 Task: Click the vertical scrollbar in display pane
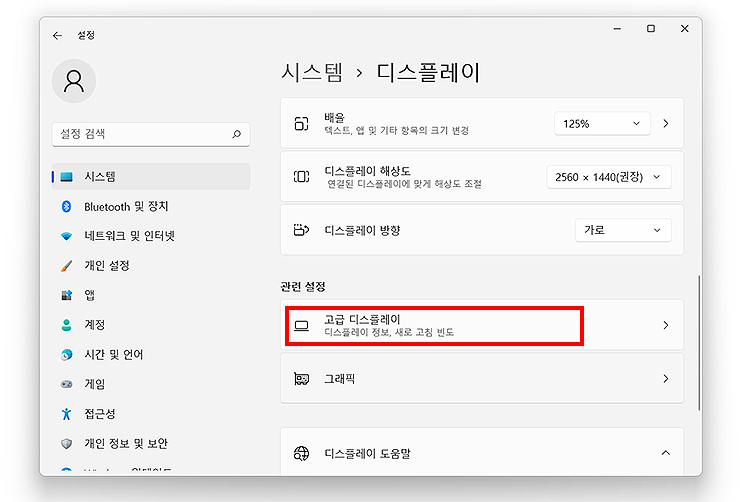[699, 343]
